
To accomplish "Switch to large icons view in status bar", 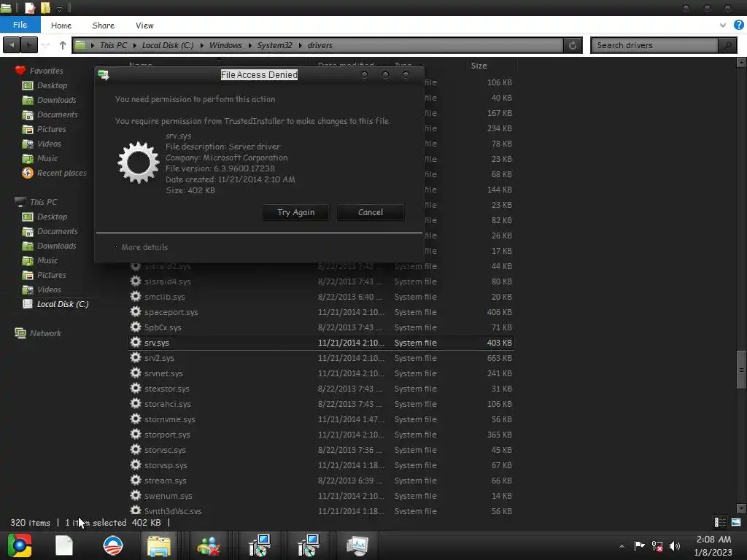I will [x=736, y=522].
